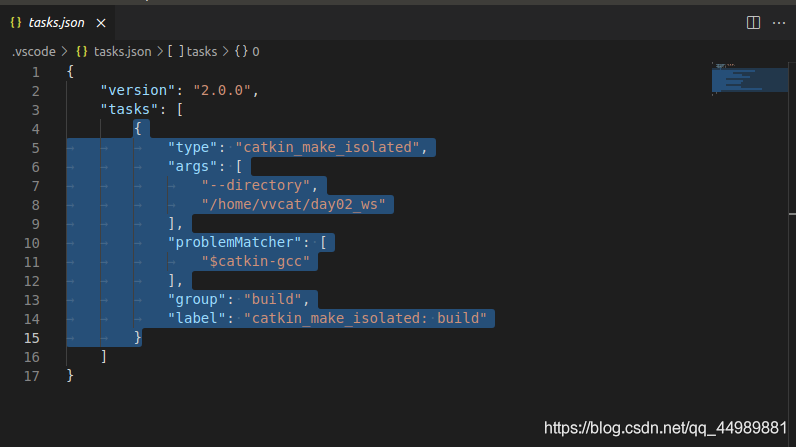Click line number 15 in gutter

pyautogui.click(x=31, y=338)
